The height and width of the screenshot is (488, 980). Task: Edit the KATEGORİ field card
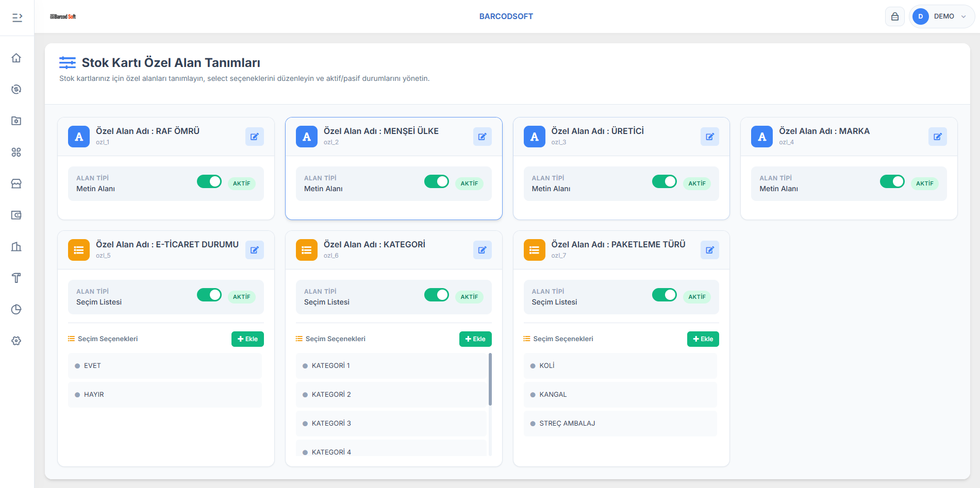482,250
